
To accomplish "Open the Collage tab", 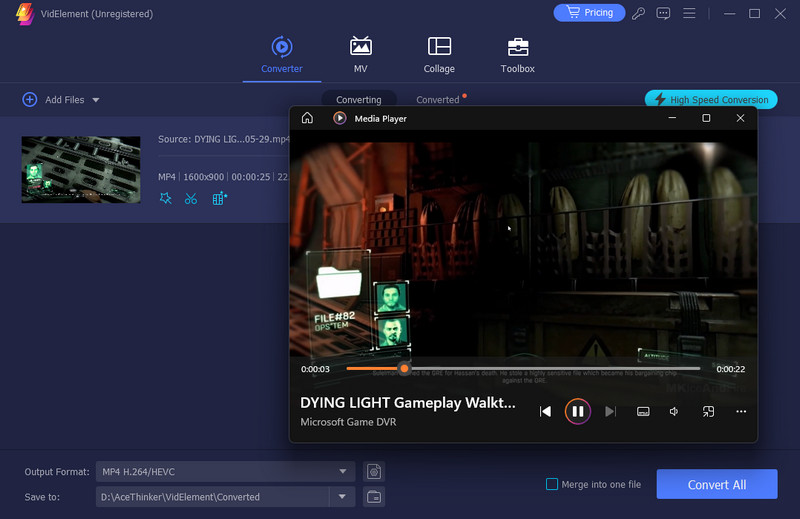I will tap(439, 55).
